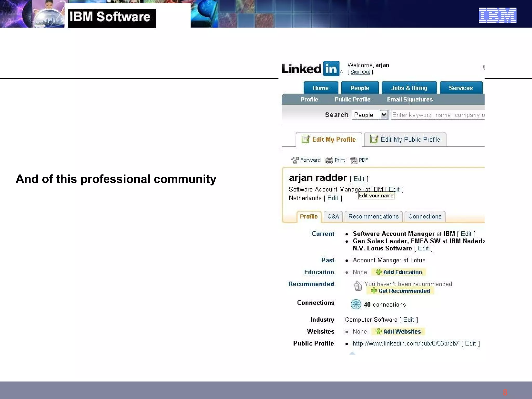Click the Sign Out link
The width and height of the screenshot is (532, 399).
click(x=360, y=72)
